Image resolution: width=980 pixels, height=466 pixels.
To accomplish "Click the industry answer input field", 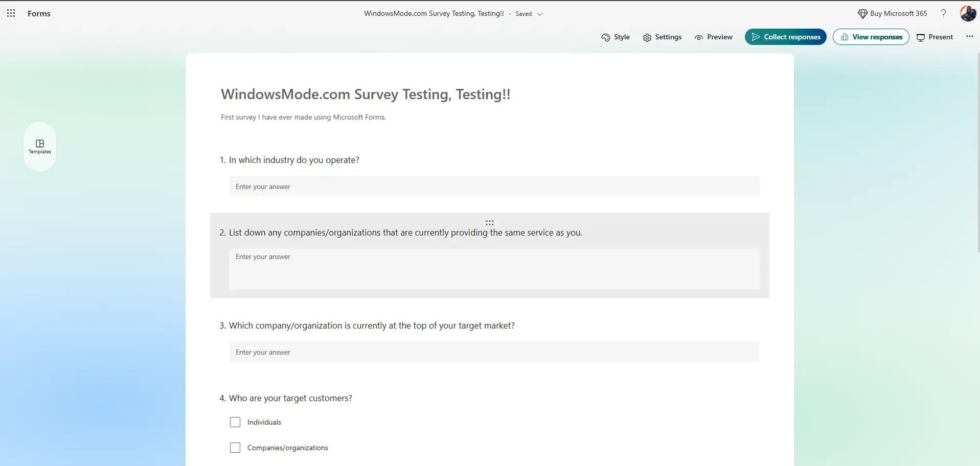I will pyautogui.click(x=494, y=187).
